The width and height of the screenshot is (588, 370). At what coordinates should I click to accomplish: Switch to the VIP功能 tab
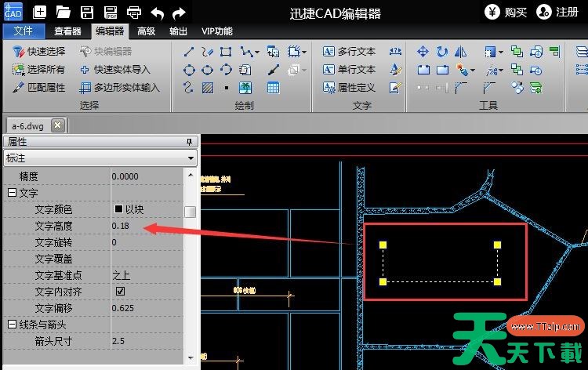217,31
